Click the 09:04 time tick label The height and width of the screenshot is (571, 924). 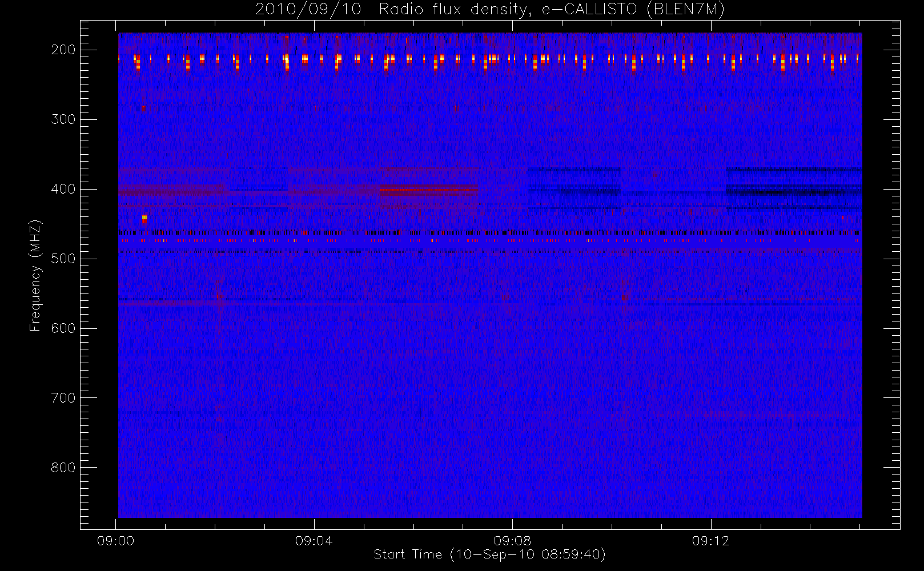click(314, 541)
